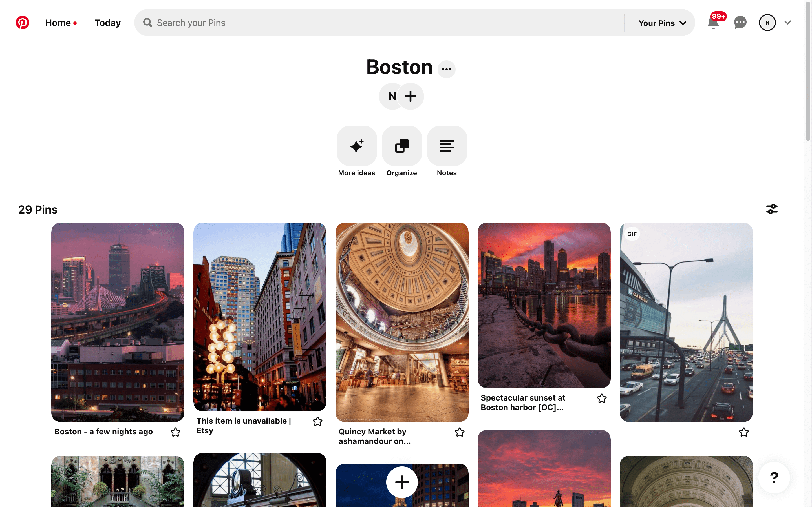Star the Spectacular sunset Boston harbor pin

click(x=602, y=398)
